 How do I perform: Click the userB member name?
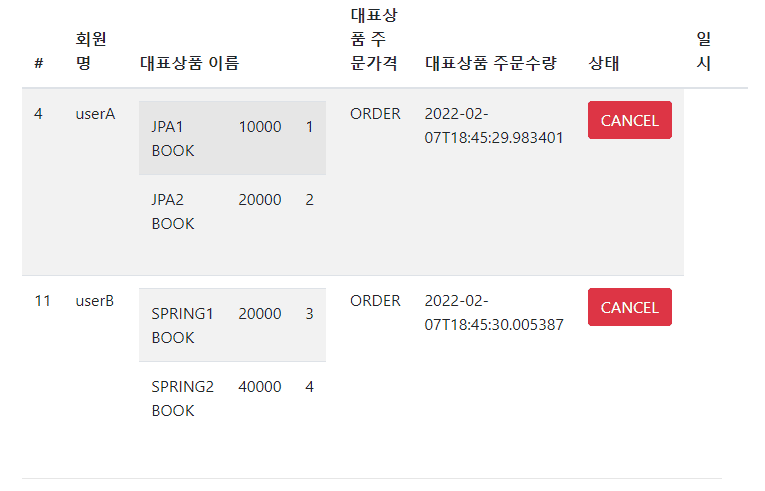pos(95,301)
